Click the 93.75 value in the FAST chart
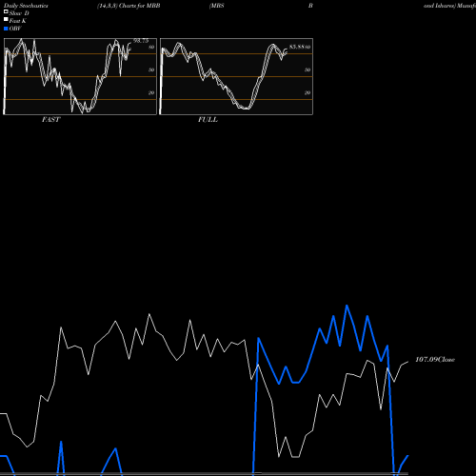 (141, 41)
